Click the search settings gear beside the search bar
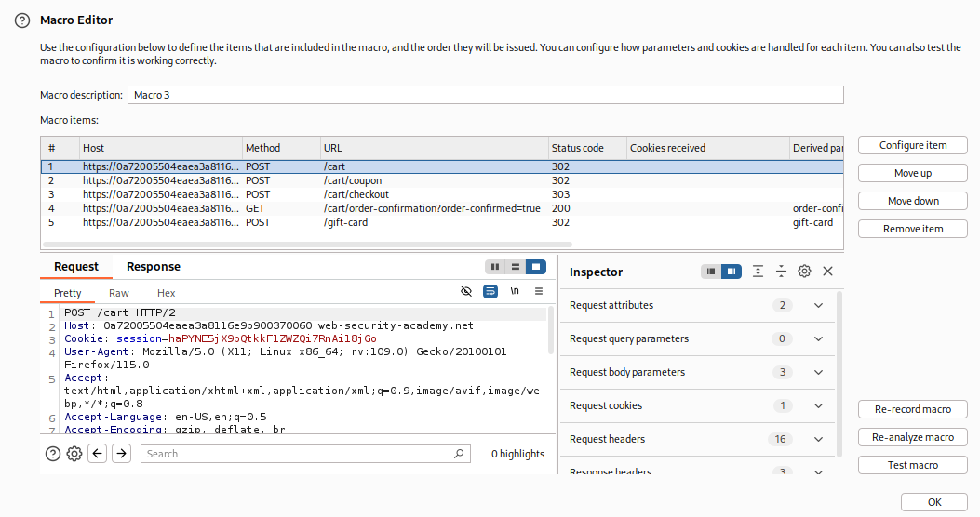Screen dimensions: 980x517 74,454
